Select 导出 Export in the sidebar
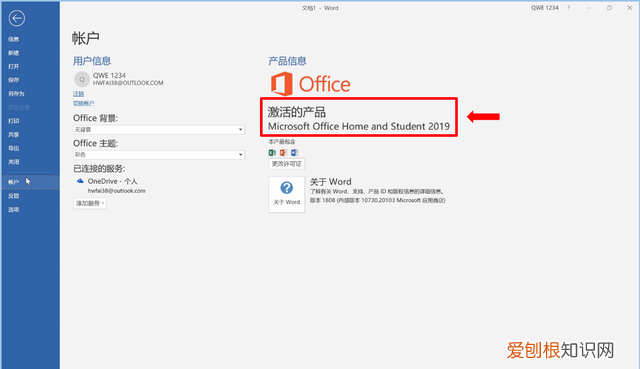This screenshot has height=369, width=640. (x=13, y=148)
